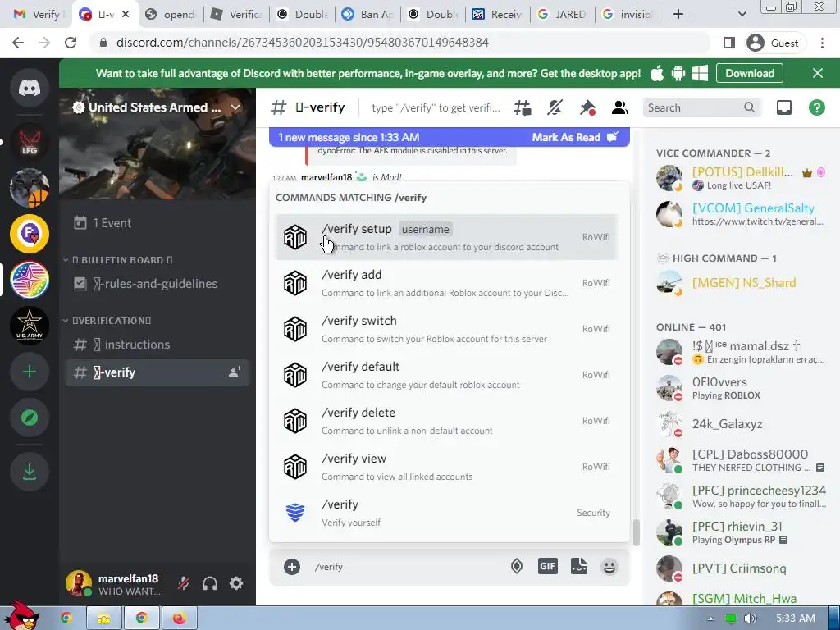Open instructions channel
This screenshot has width=840, height=630.
click(157, 345)
